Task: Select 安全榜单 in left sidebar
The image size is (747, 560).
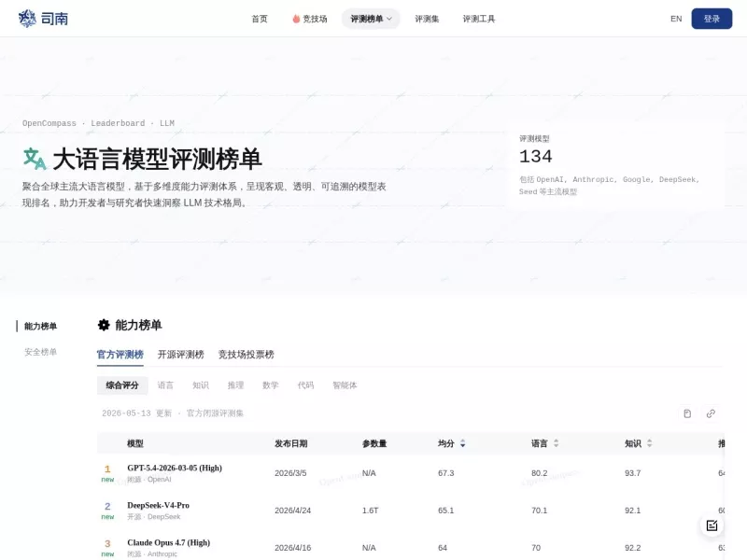Action: click(40, 352)
